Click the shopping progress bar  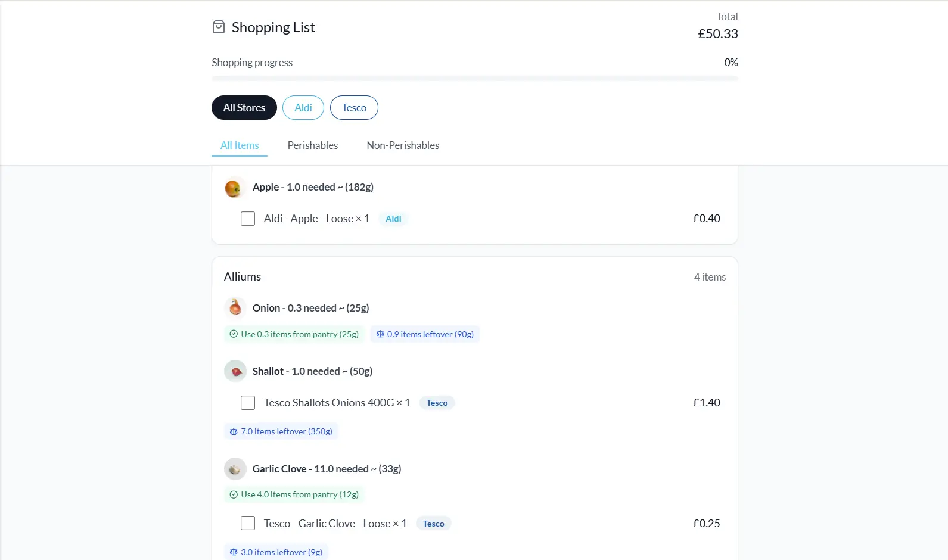(474, 78)
